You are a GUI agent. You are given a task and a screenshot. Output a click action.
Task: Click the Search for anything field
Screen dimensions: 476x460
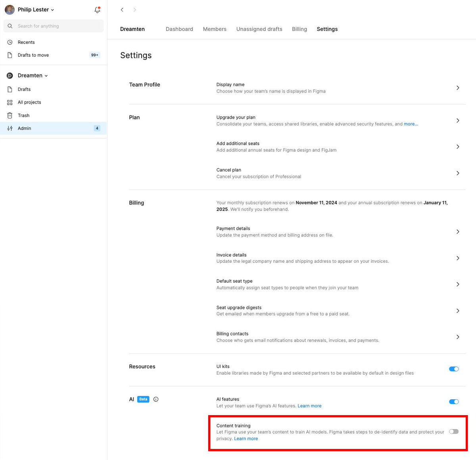pos(54,26)
